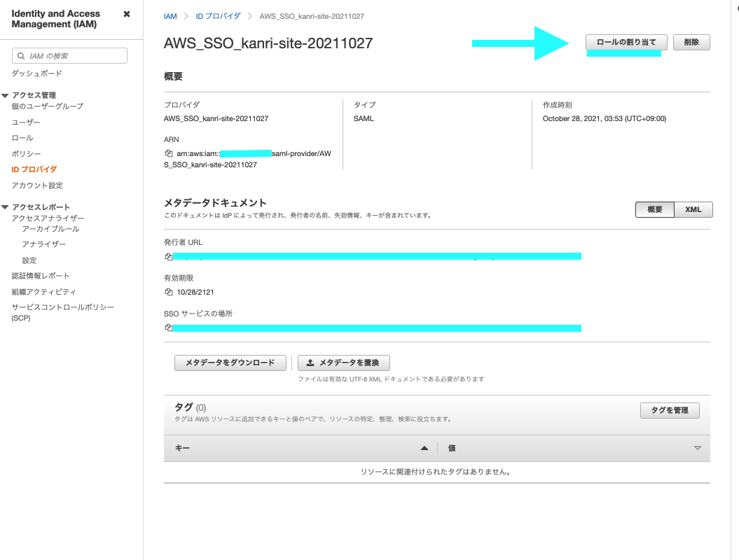The width and height of the screenshot is (739, 560).
Task: Open アナライザー sub-item
Action: point(44,244)
